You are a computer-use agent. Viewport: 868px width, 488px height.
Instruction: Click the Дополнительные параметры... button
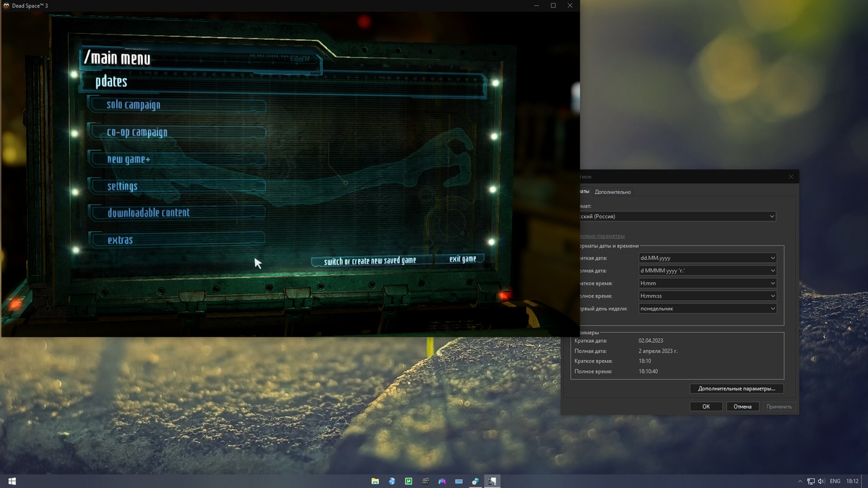point(736,388)
